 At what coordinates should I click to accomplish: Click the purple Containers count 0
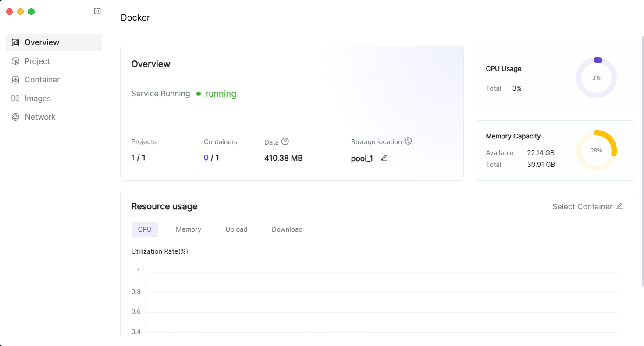click(x=206, y=158)
